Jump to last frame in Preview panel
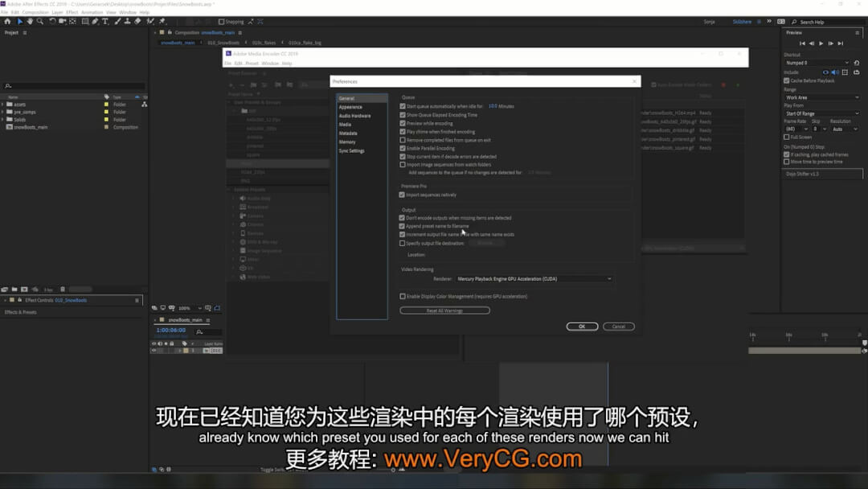Viewport: 868px width, 489px height. coord(841,43)
